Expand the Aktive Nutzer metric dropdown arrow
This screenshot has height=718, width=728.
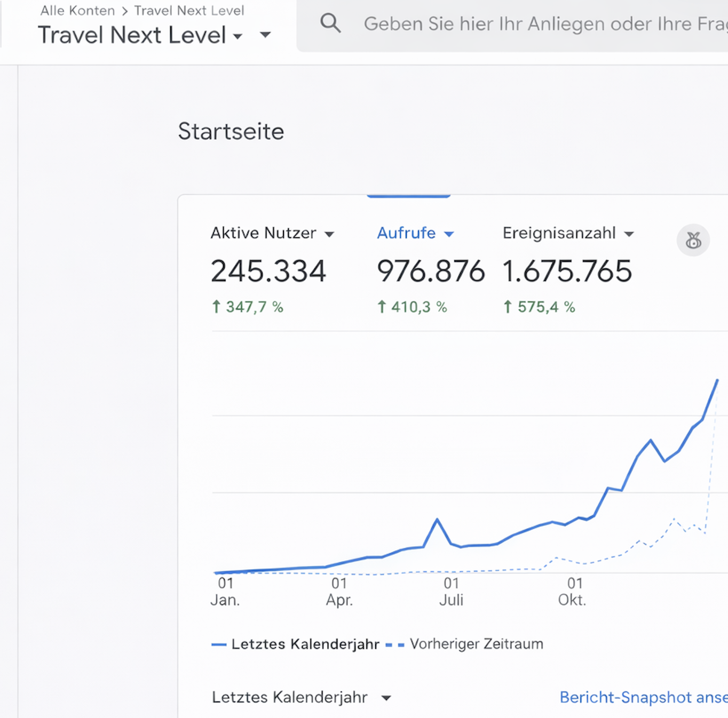click(329, 234)
